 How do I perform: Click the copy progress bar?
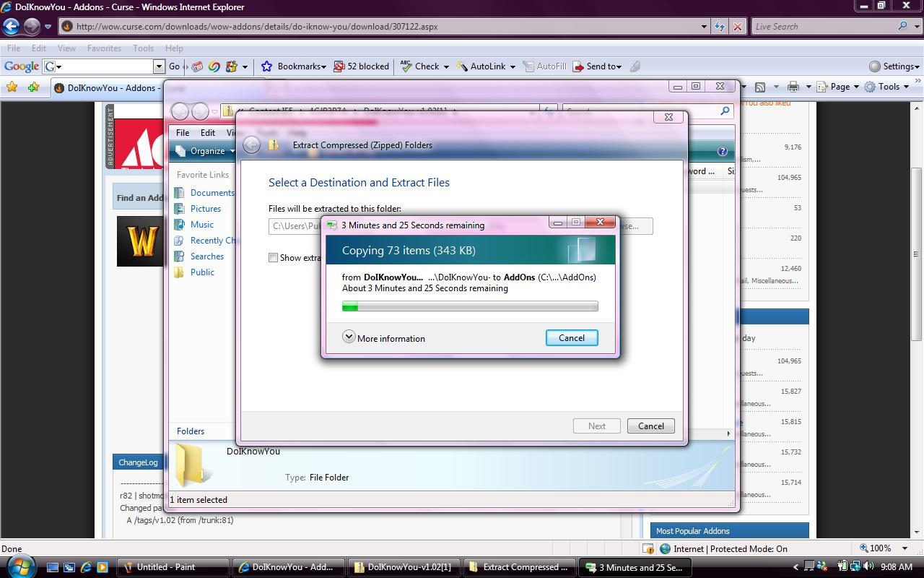point(470,306)
